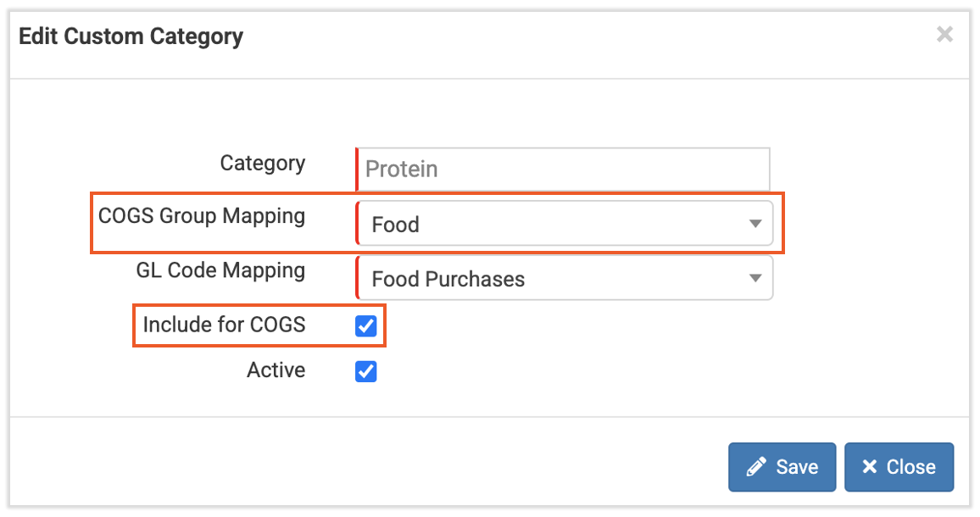
Task: Click the dropdown arrow beside Food
Action: 755,224
